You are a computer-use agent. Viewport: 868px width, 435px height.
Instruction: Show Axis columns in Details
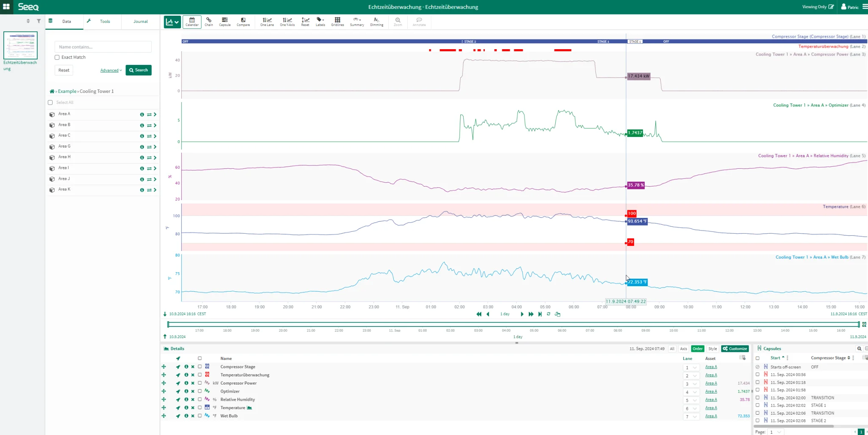[x=684, y=349]
